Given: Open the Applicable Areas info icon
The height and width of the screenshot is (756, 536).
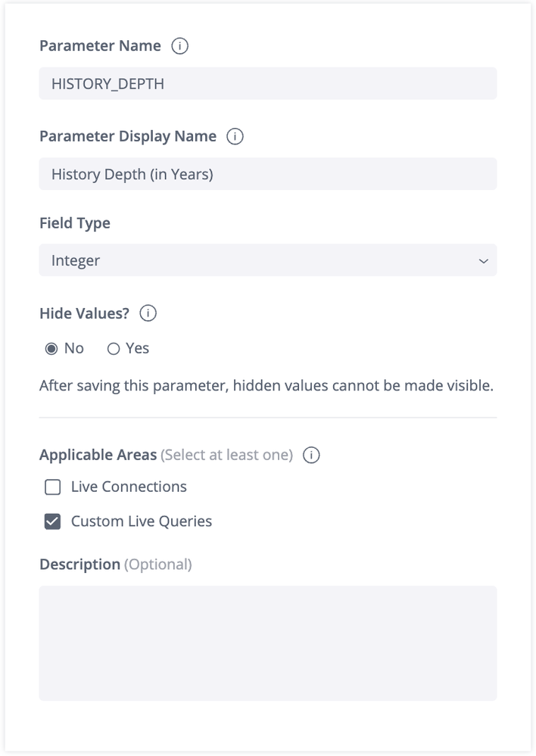Looking at the screenshot, I should (311, 455).
